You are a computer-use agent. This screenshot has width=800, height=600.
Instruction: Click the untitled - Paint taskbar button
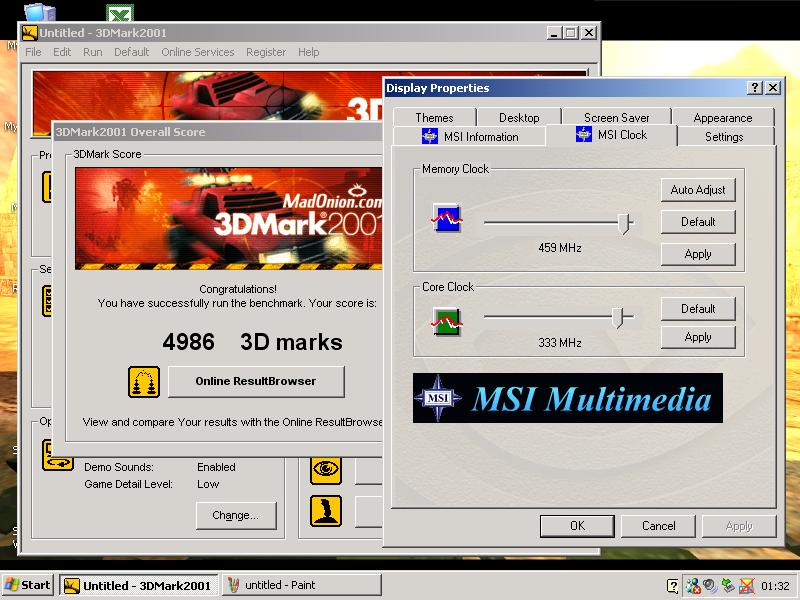coord(302,585)
